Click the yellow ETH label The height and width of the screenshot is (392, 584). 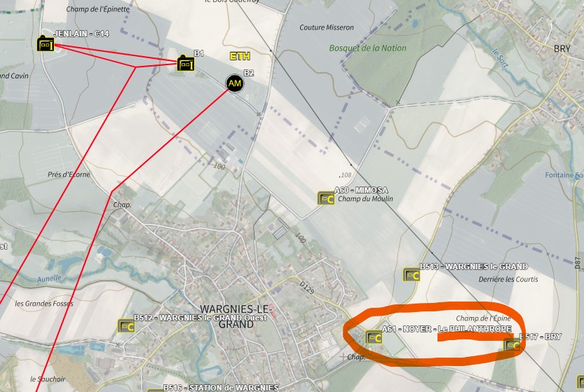tap(240, 57)
